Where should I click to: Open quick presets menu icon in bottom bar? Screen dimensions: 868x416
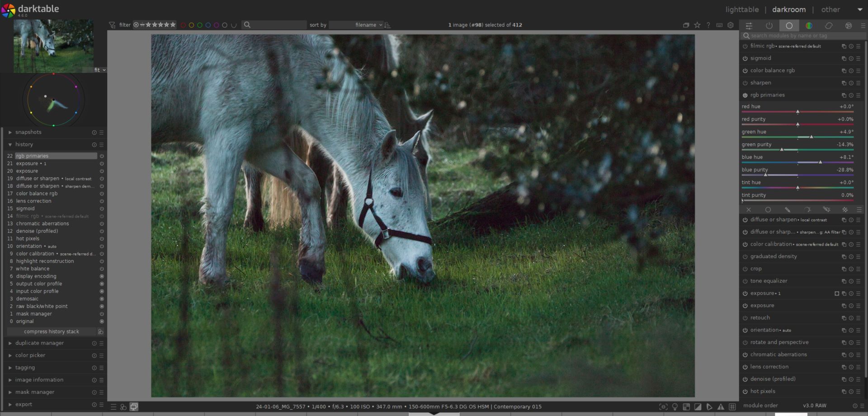click(x=114, y=407)
